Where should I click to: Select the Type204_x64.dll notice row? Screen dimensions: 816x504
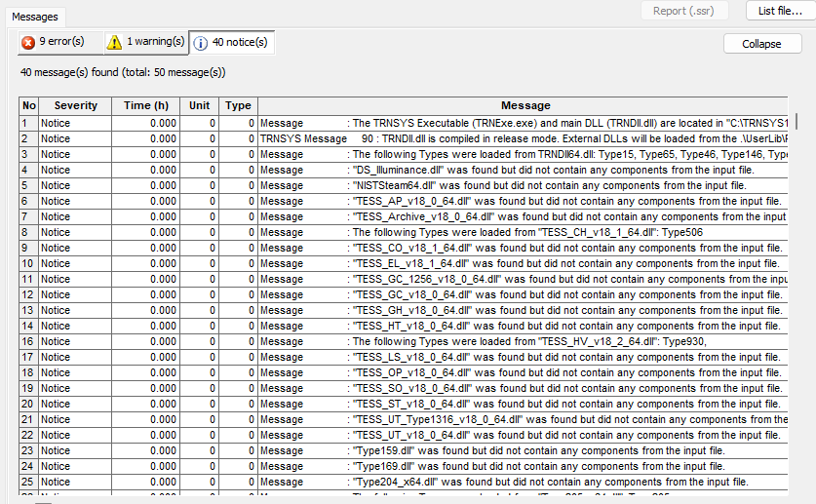[x=526, y=482]
